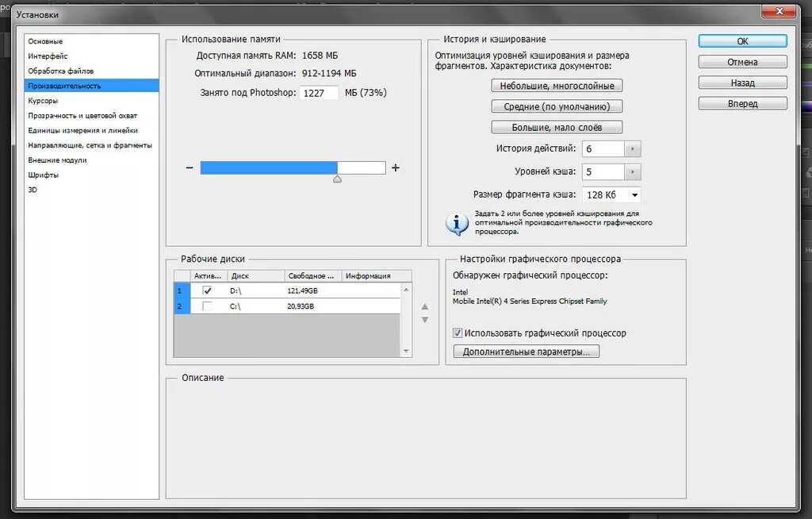Go to Внешние модули section
Image resolution: width=812 pixels, height=519 pixels.
click(x=57, y=160)
